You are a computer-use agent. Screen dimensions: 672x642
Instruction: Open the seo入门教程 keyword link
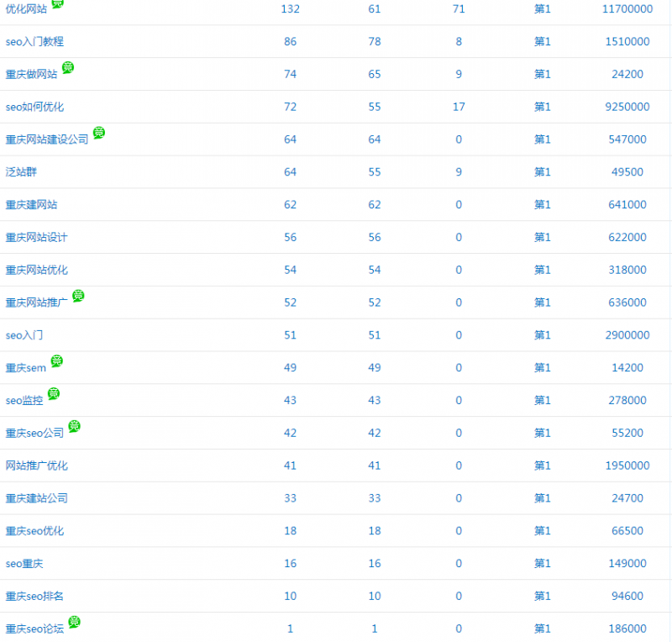point(34,41)
